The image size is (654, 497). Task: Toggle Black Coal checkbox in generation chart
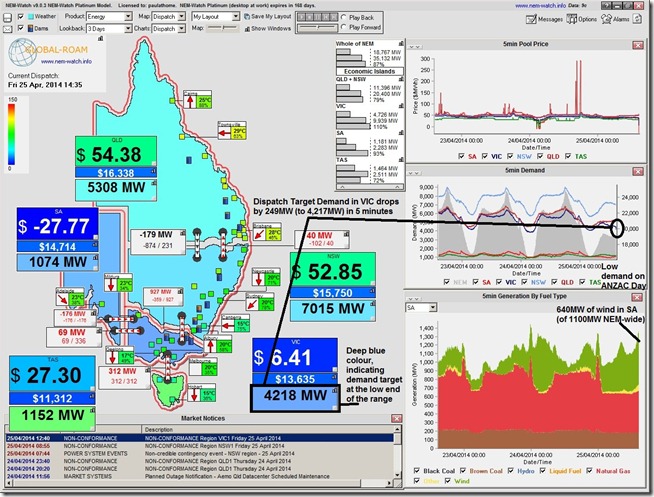pyautogui.click(x=416, y=471)
